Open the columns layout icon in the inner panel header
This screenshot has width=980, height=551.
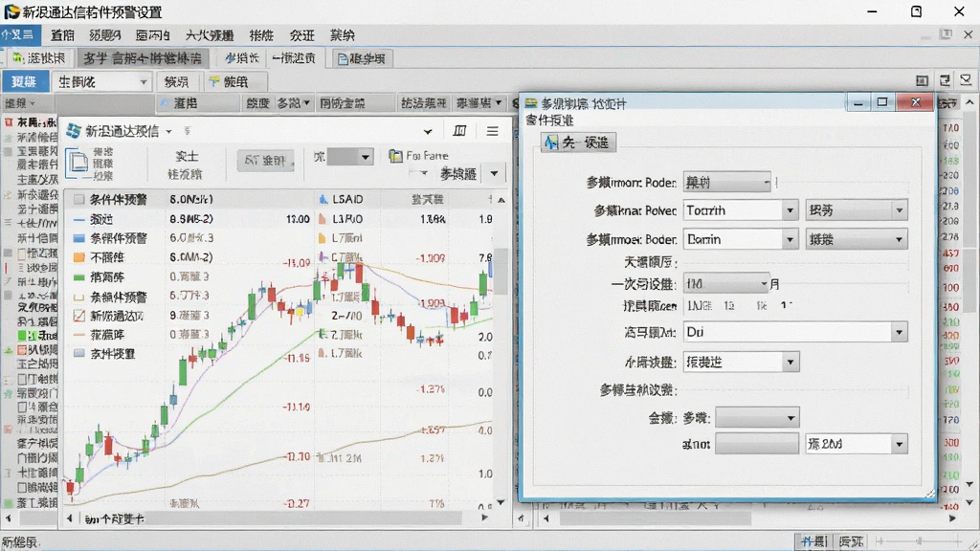pyautogui.click(x=459, y=131)
